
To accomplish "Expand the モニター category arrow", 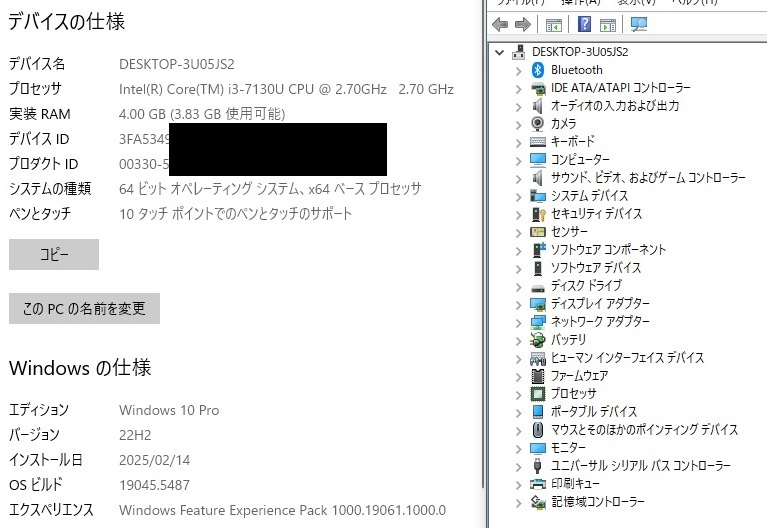I will pyautogui.click(x=519, y=448).
